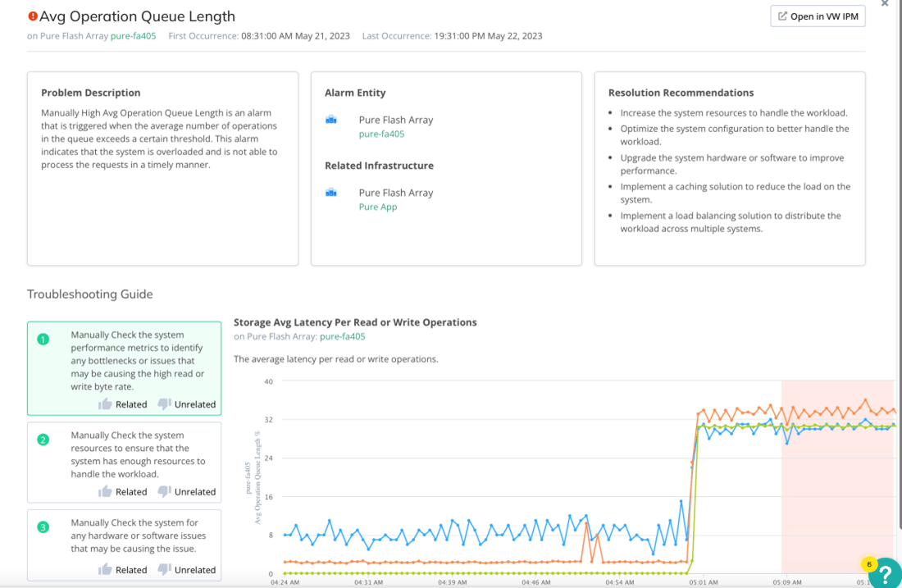Open the Pure App link

378,207
